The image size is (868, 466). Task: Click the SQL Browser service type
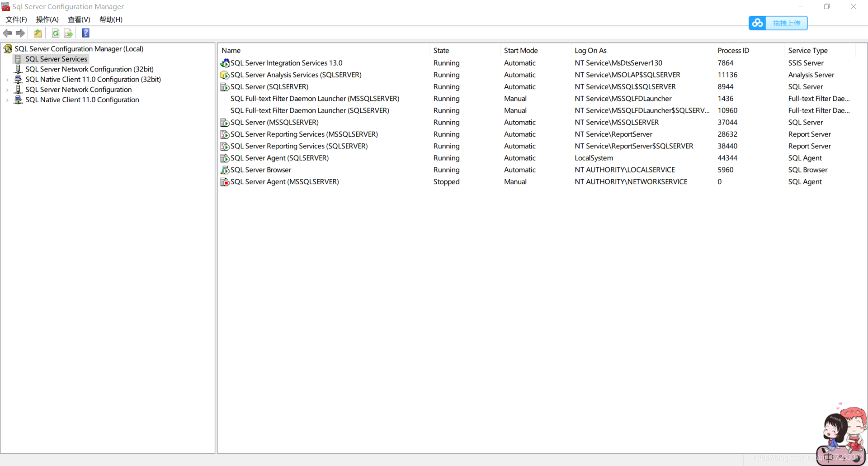[x=807, y=170]
